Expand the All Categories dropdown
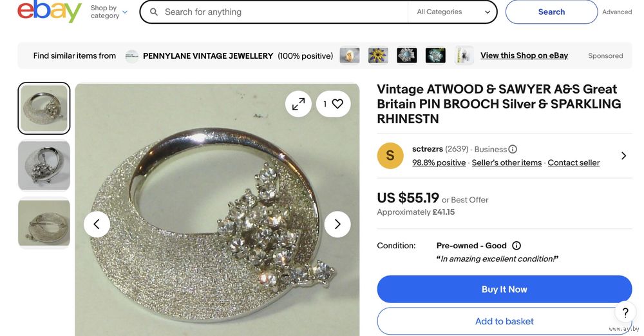Image resolution: width=644 pixels, height=336 pixels. 453,12
